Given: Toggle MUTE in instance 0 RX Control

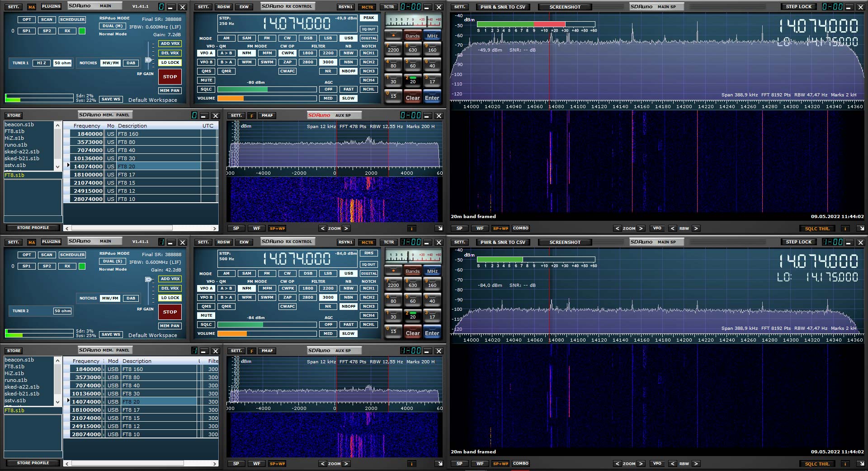Looking at the screenshot, I should pyautogui.click(x=206, y=80).
